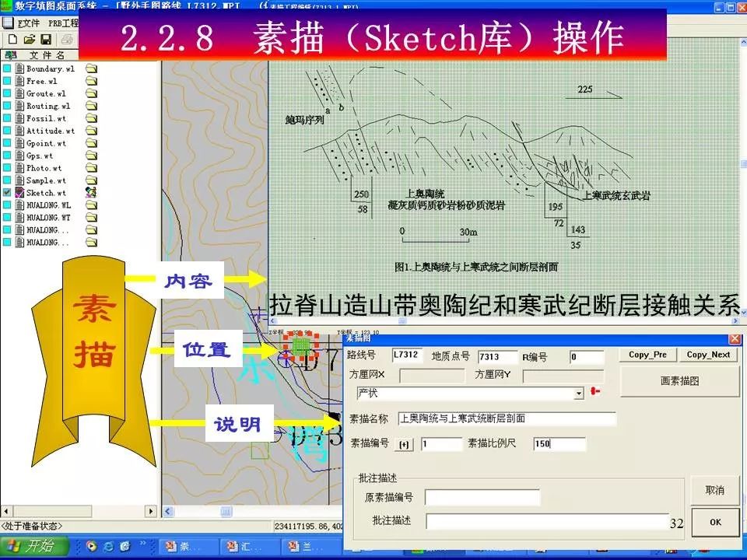Click the icon left of the 文件名 header
747x560 pixels.
tap(11, 55)
